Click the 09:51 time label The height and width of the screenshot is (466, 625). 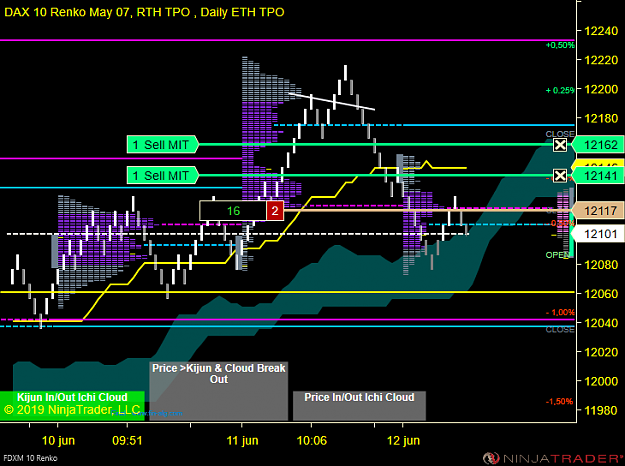coord(127,440)
